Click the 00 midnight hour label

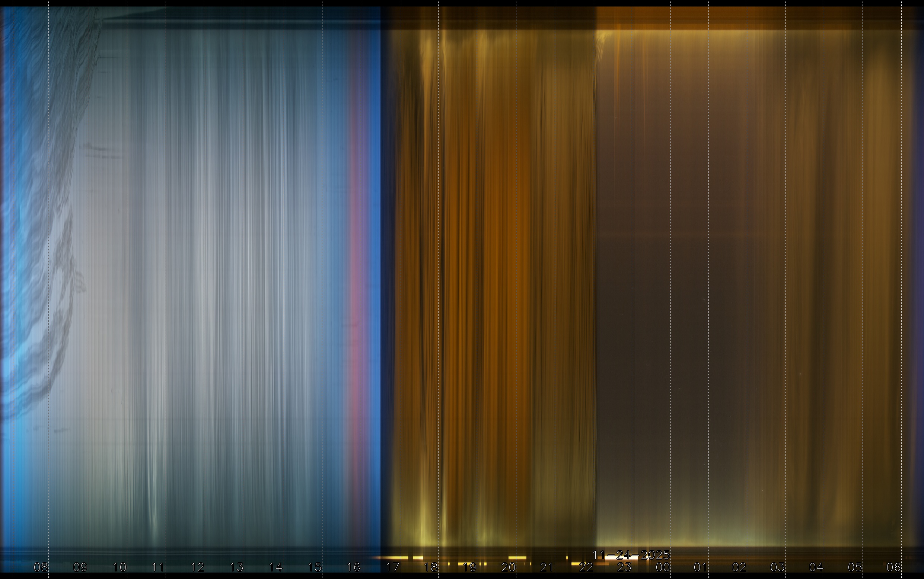[663, 567]
